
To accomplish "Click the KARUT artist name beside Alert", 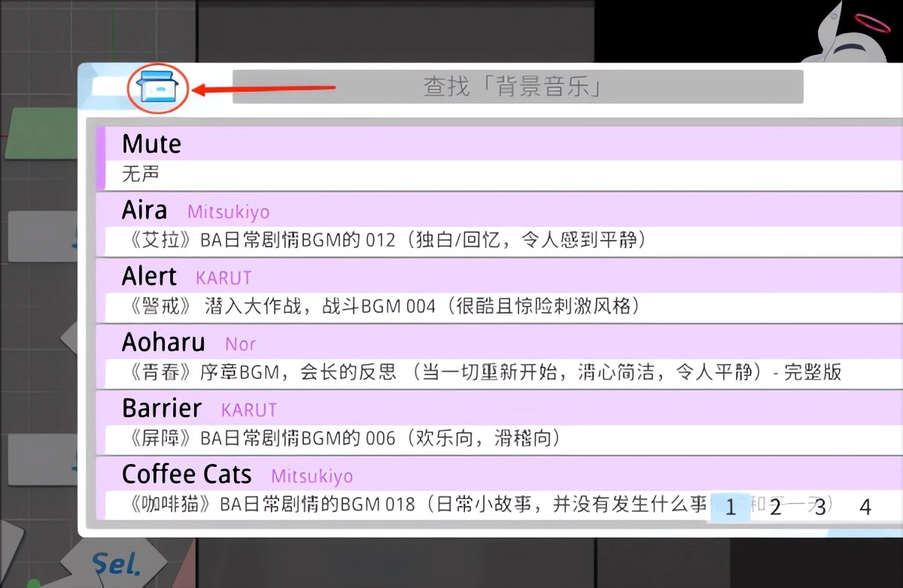I will click(x=223, y=278).
